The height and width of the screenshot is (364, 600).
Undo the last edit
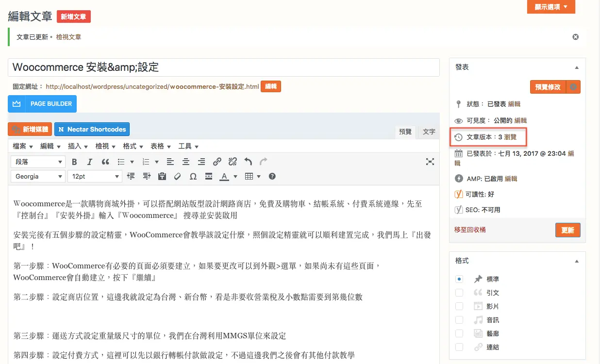[248, 162]
